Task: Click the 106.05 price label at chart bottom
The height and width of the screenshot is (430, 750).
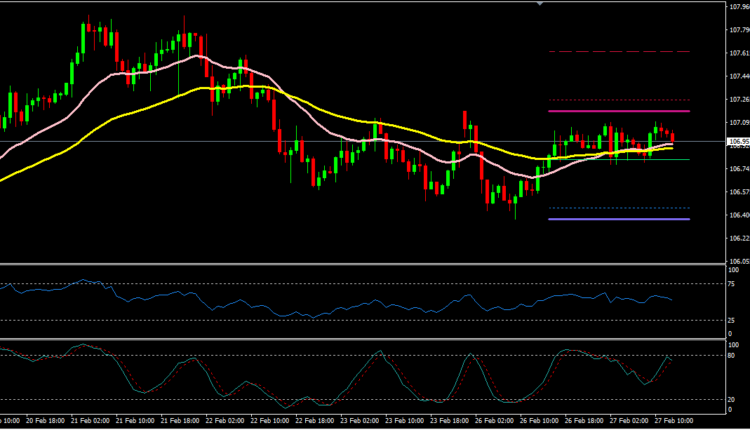Action: (x=738, y=261)
